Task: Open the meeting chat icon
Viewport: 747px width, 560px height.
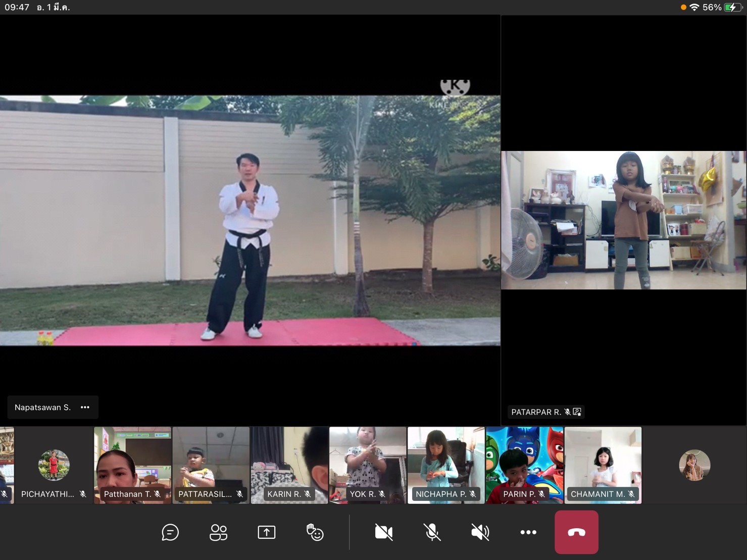Action: pyautogui.click(x=170, y=532)
